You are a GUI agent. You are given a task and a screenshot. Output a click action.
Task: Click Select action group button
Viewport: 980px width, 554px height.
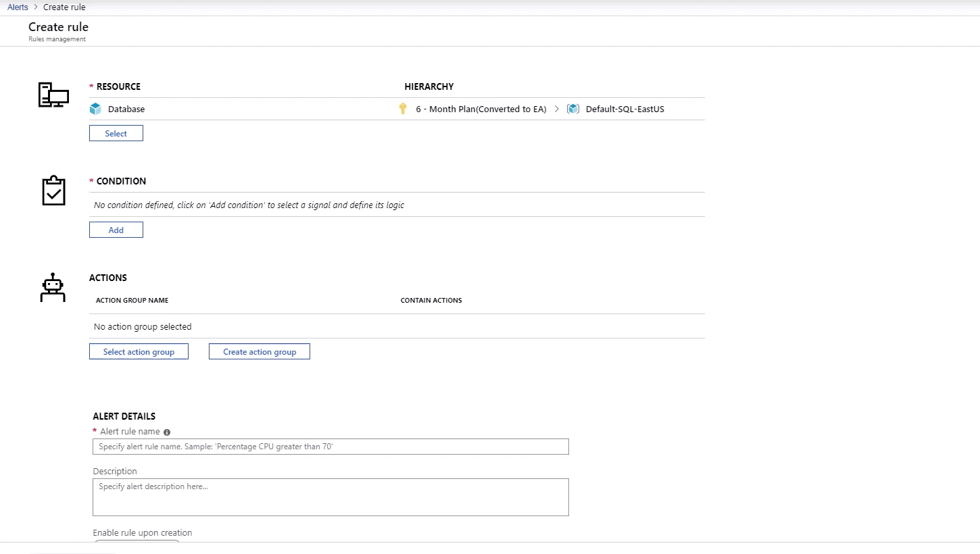pos(139,352)
